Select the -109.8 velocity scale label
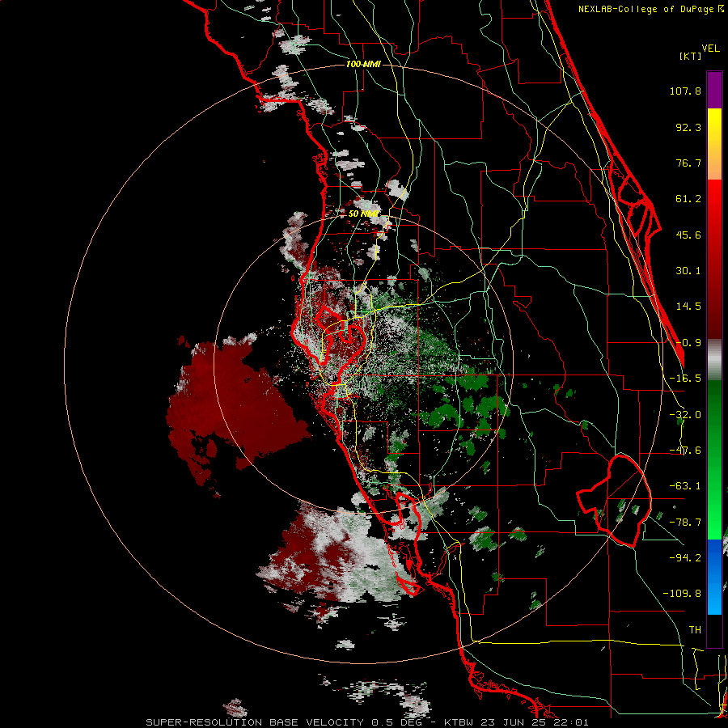728x728 pixels. [x=682, y=594]
